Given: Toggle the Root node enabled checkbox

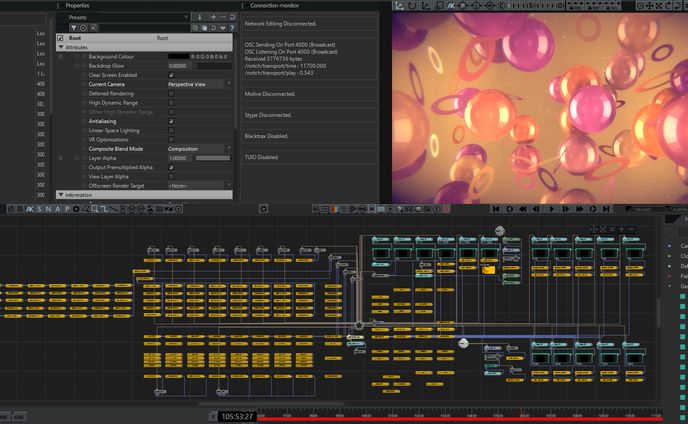Looking at the screenshot, I should (61, 38).
